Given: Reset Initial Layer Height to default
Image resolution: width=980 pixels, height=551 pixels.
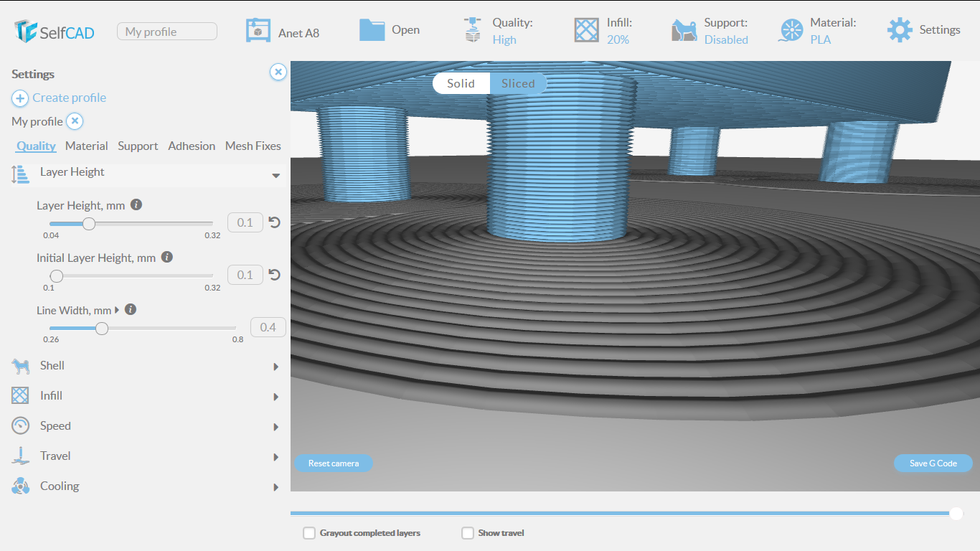Looking at the screenshot, I should tap(274, 275).
